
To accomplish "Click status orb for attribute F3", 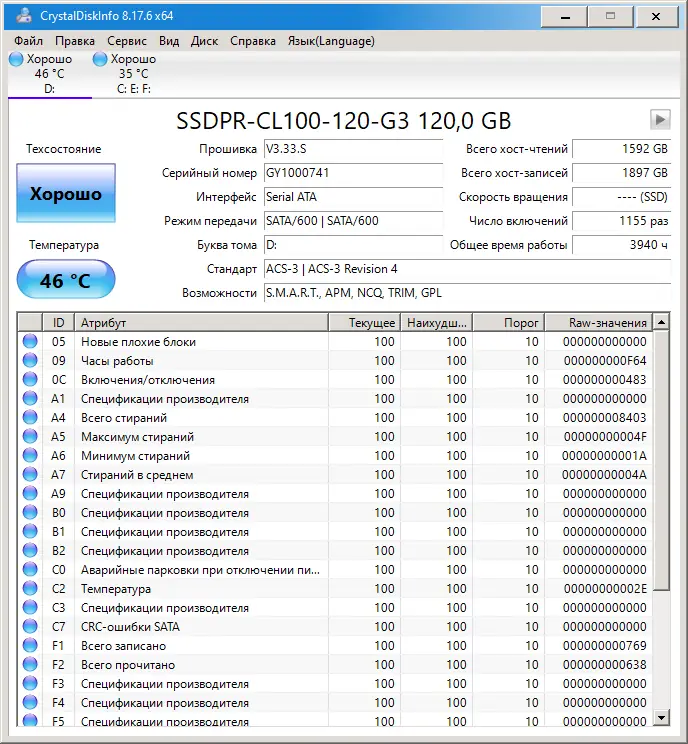I will 30,683.
